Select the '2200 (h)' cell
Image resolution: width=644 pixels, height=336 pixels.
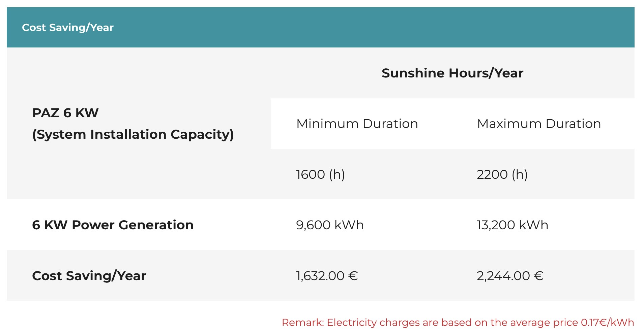pos(502,174)
